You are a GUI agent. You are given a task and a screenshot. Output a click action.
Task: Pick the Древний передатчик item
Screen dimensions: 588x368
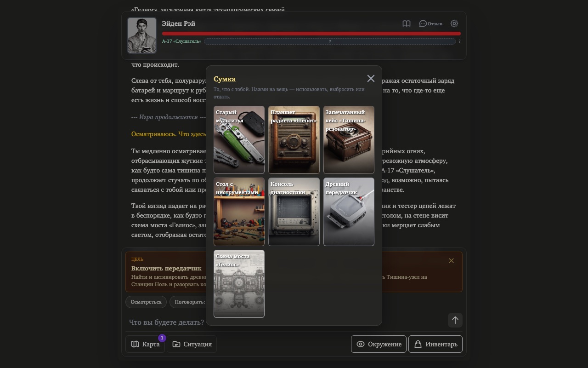point(349,212)
